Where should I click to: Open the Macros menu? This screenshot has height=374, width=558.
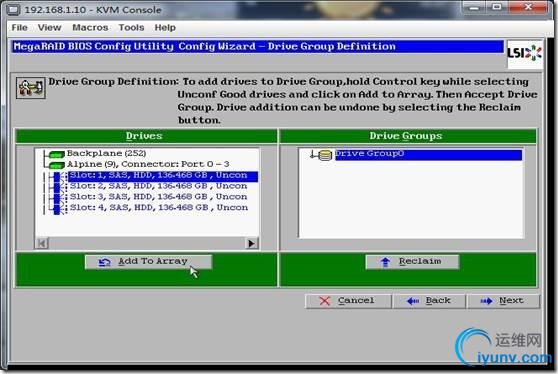90,27
